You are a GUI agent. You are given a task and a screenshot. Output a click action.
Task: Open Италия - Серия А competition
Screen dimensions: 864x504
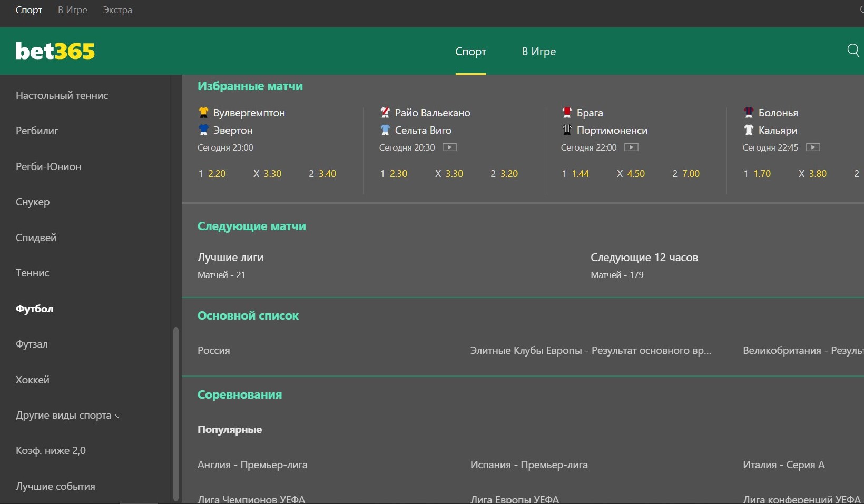784,465
